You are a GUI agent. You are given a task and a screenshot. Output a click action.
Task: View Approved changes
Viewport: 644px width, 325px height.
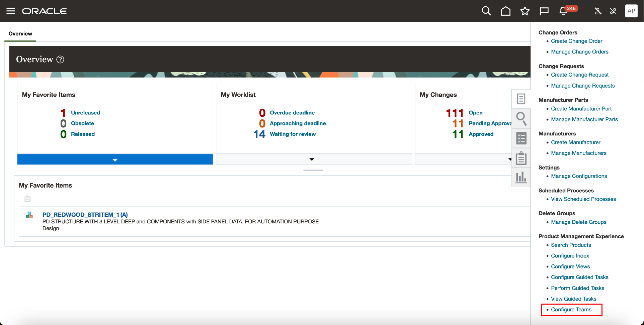click(x=481, y=134)
